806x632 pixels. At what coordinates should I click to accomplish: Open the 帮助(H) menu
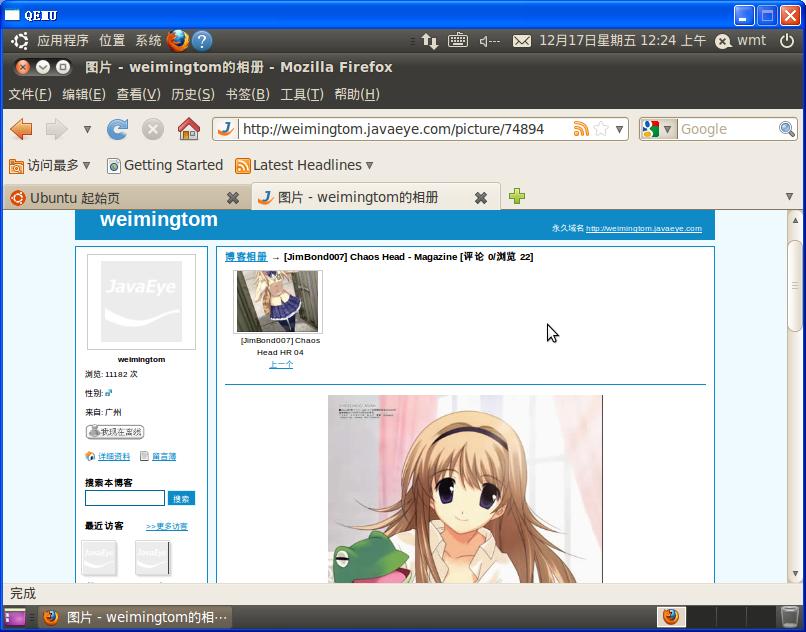(357, 94)
